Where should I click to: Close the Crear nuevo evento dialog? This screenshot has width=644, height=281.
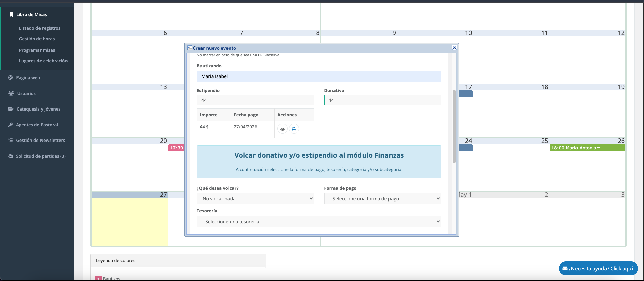pyautogui.click(x=454, y=48)
